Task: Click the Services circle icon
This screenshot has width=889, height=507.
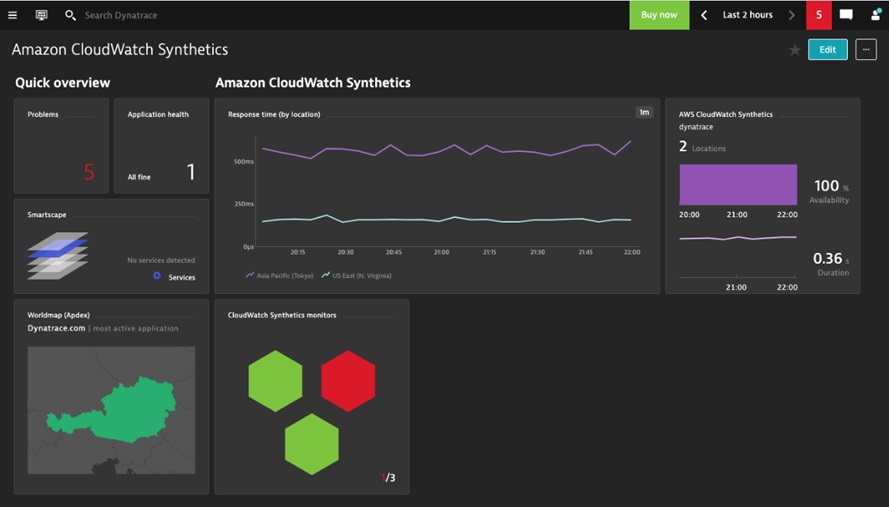Action: (x=157, y=276)
